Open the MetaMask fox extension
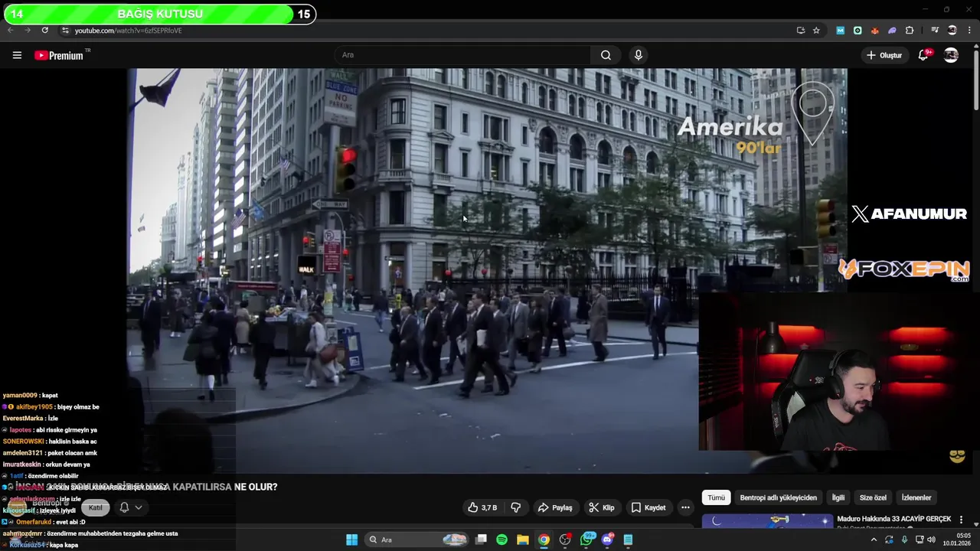 (874, 31)
